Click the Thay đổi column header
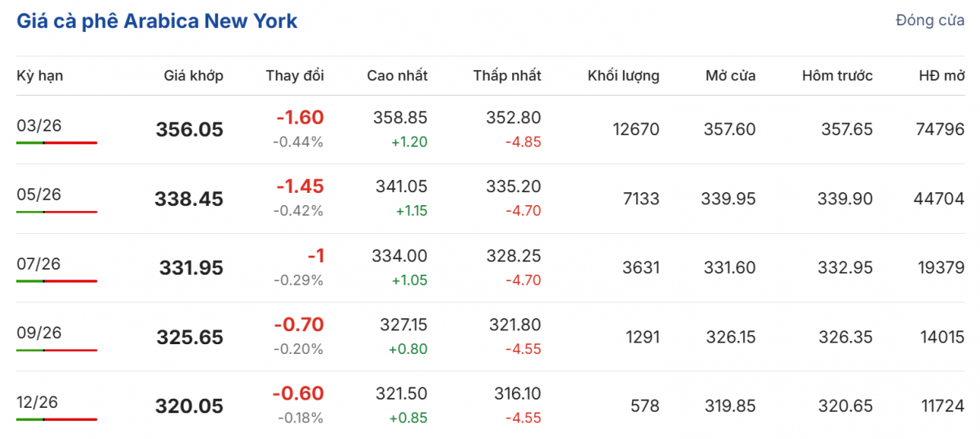 pos(294,76)
